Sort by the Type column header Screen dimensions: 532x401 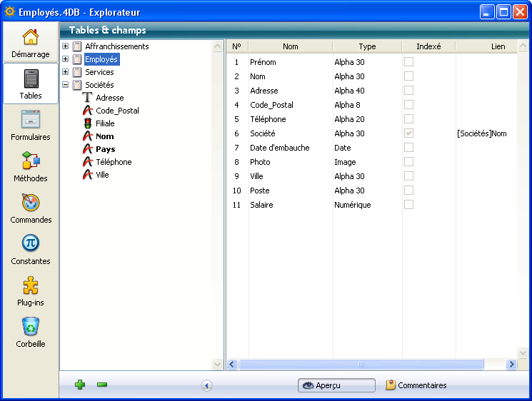(x=367, y=46)
